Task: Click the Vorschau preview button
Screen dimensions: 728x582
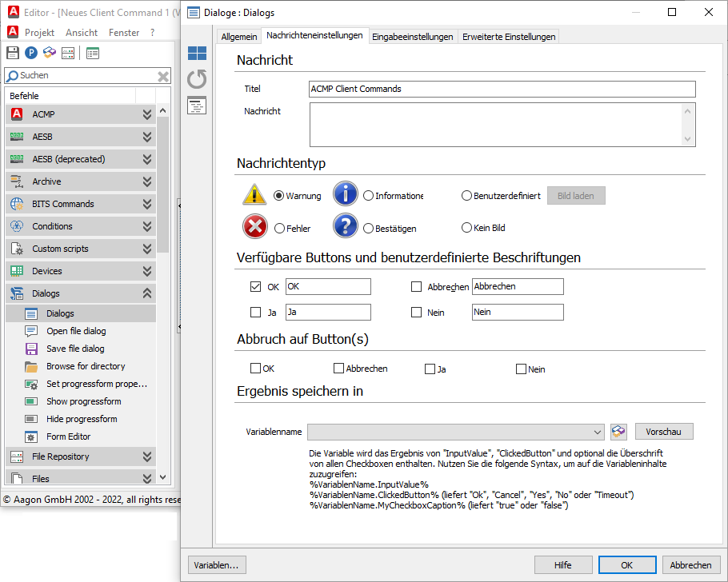Action: click(x=664, y=432)
